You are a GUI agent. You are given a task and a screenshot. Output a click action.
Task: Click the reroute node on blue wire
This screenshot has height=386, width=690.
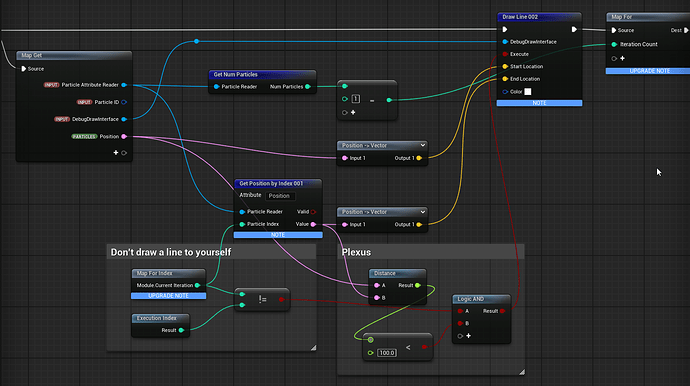pos(197,41)
